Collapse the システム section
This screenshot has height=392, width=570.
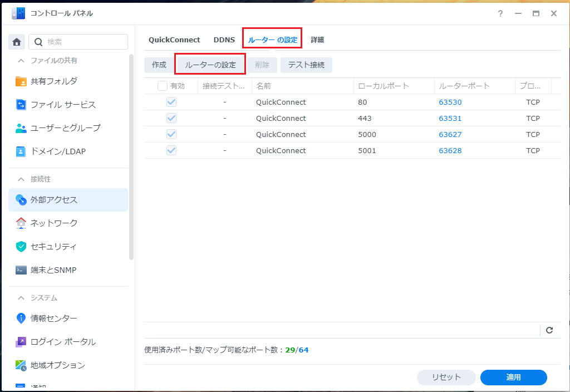[x=21, y=298]
